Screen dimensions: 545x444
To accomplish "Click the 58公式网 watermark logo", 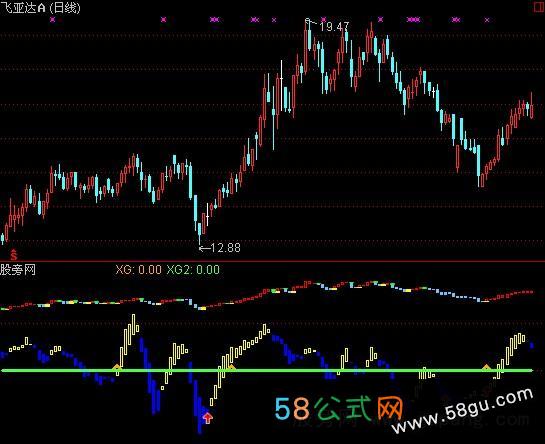I will (339, 409).
